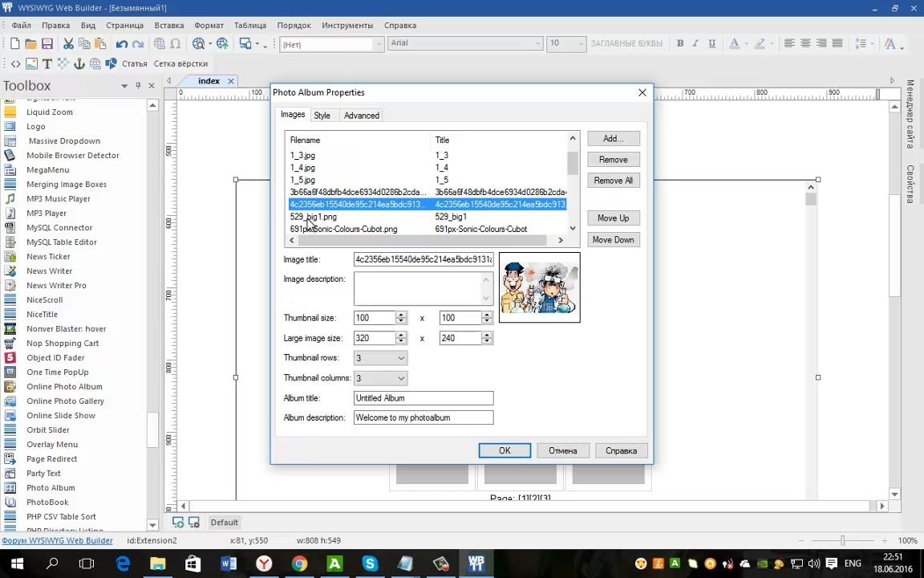The height and width of the screenshot is (578, 924).
Task: Click the Move Up button
Action: [613, 218]
